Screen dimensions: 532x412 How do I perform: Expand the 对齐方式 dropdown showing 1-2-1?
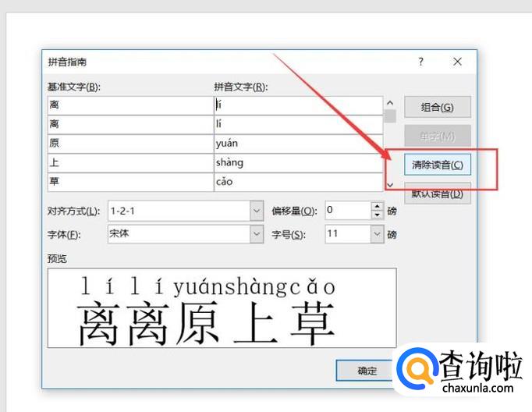[257, 211]
